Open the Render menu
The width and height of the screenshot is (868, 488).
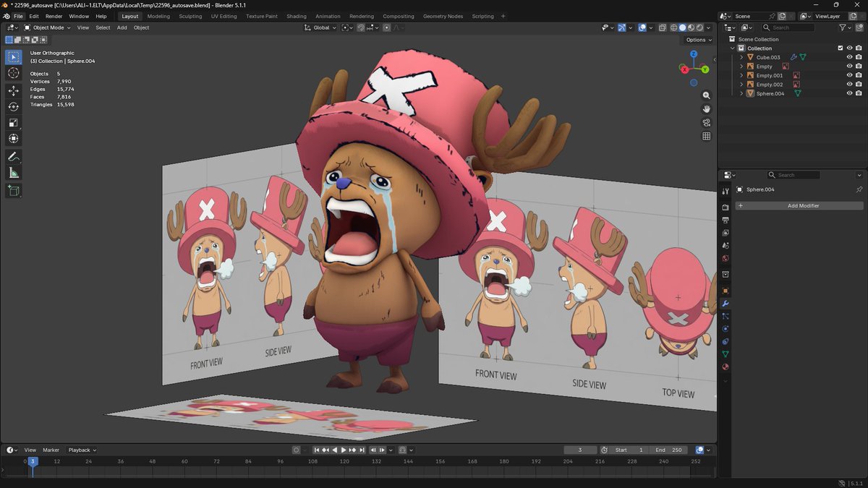click(54, 16)
